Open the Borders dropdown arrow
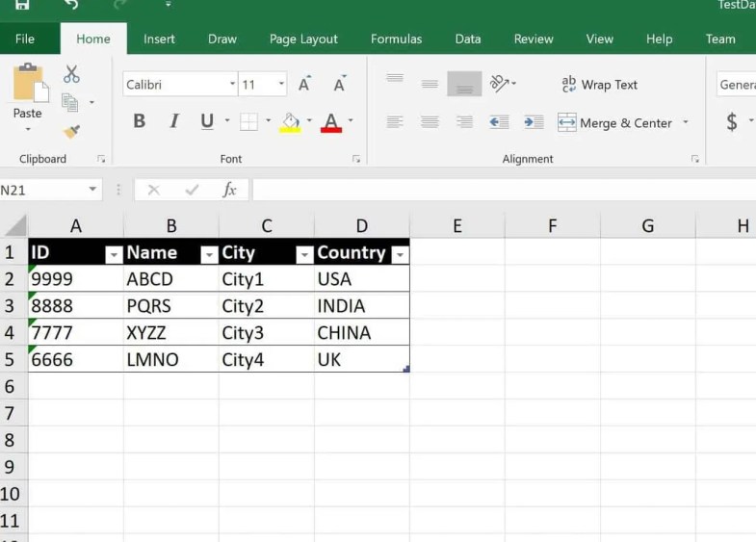 pos(268,120)
